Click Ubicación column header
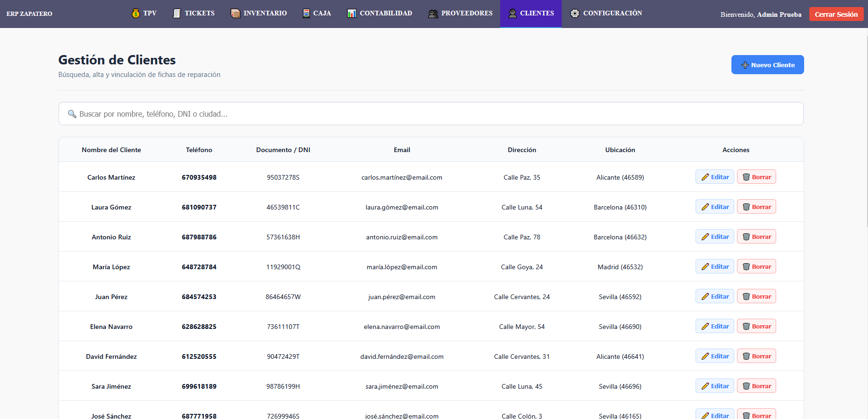The height and width of the screenshot is (419, 868). click(x=620, y=150)
